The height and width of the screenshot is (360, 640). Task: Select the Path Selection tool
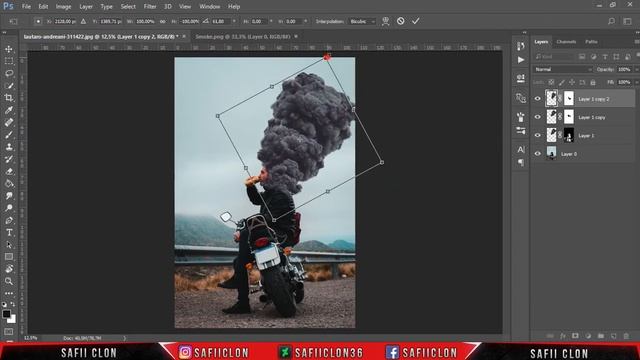tap(9, 245)
